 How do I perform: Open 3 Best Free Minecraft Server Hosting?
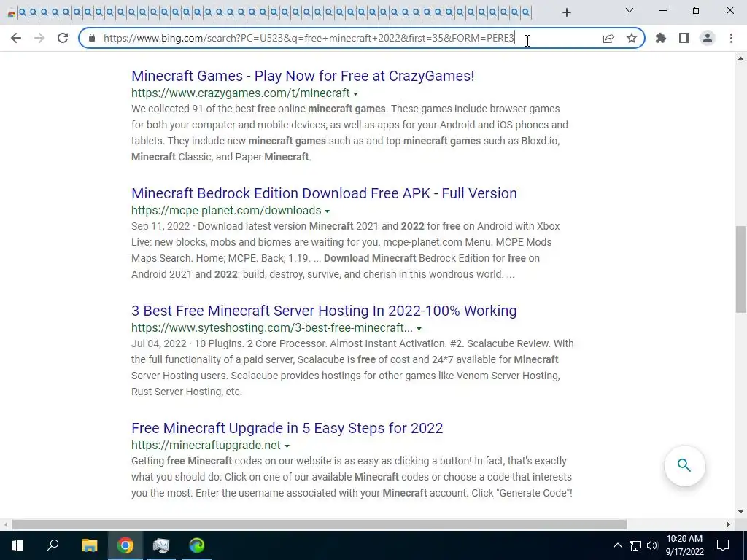(x=324, y=311)
